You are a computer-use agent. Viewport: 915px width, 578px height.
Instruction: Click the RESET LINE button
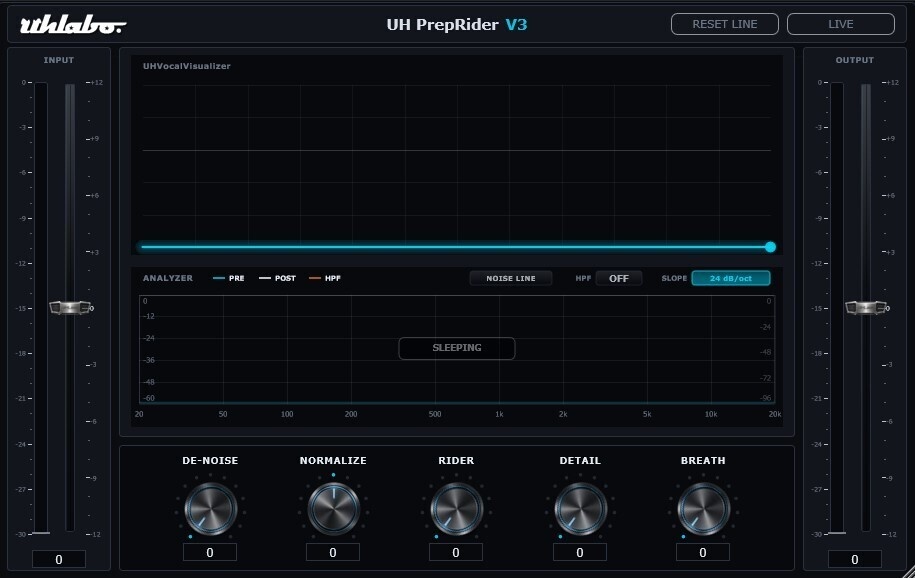[x=725, y=24]
